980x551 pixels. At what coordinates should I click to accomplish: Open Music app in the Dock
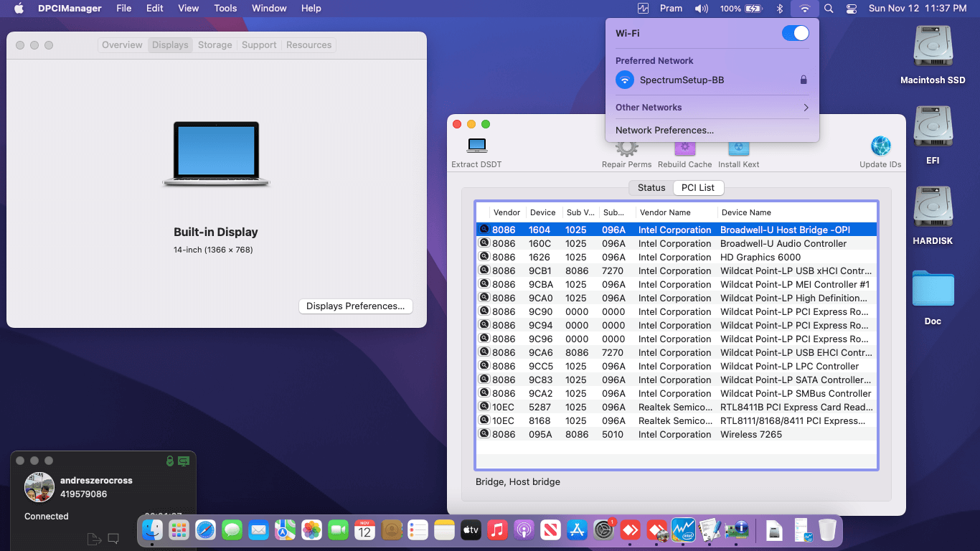[497, 530]
